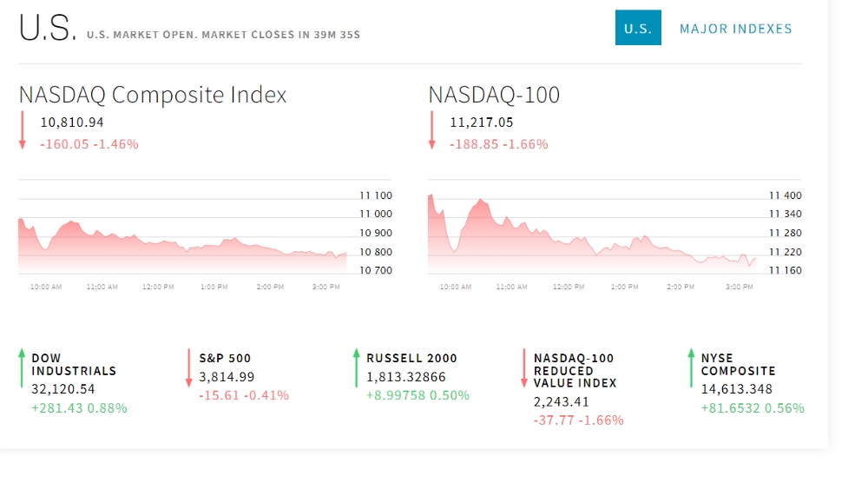Open the Russell 2000 index link
The image size is (868, 496).
[411, 358]
